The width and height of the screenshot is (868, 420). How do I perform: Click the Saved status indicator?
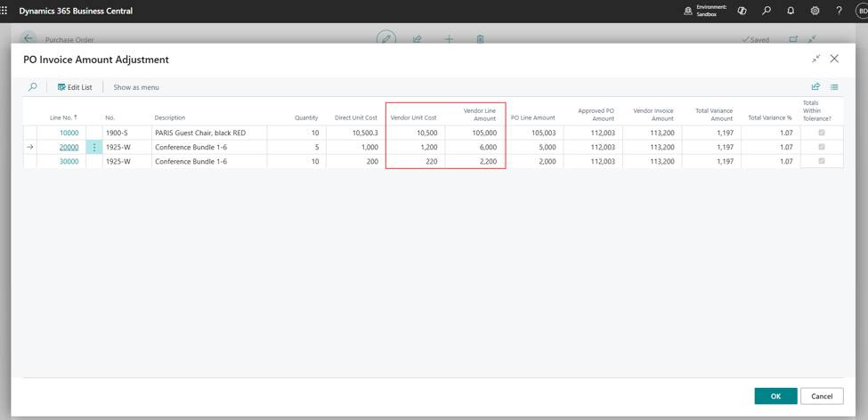tap(755, 40)
